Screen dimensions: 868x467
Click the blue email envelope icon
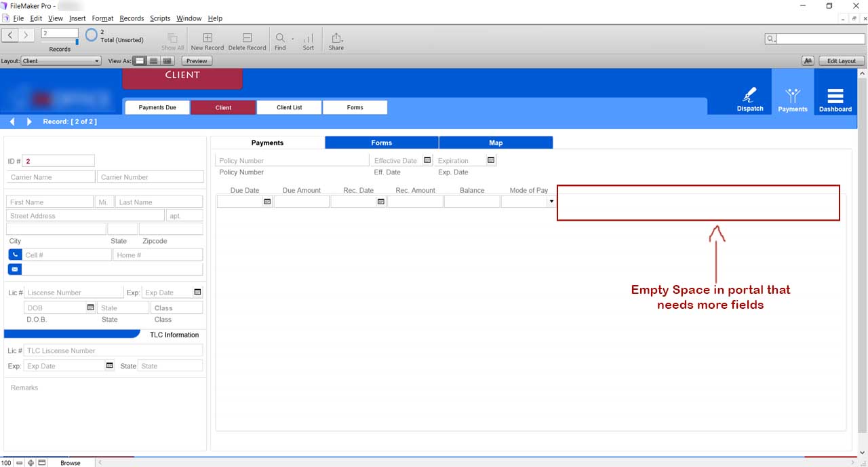tap(15, 269)
